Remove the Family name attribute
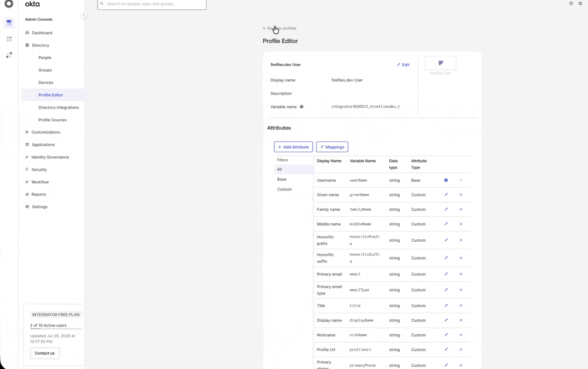This screenshot has width=588, height=369. (x=461, y=209)
